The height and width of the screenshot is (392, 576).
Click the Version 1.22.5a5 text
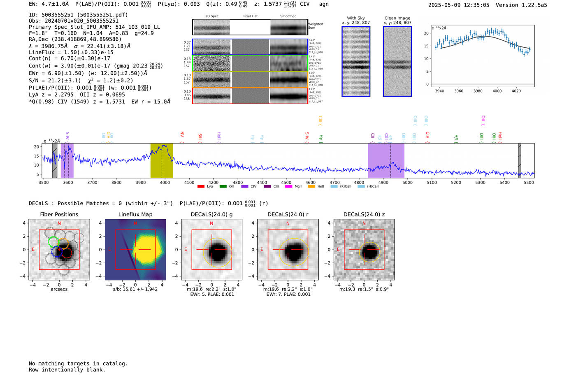(521, 5)
